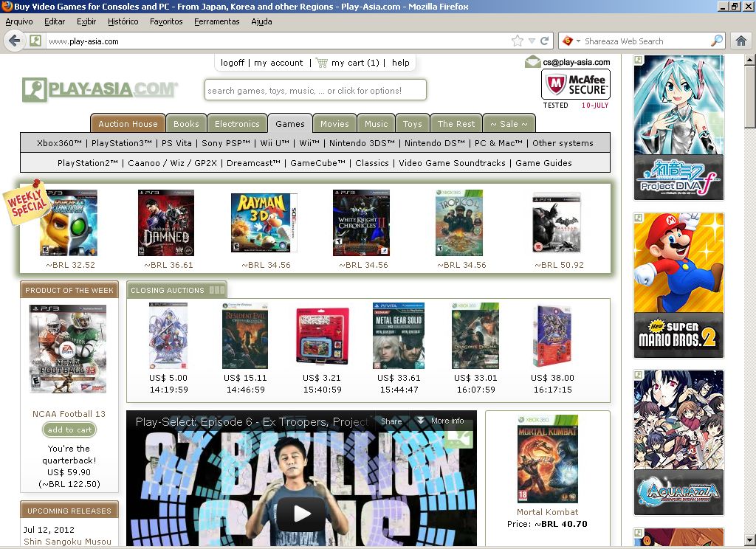This screenshot has width=756, height=549.
Task: Reload the page using the refresh icon
Action: pos(545,41)
